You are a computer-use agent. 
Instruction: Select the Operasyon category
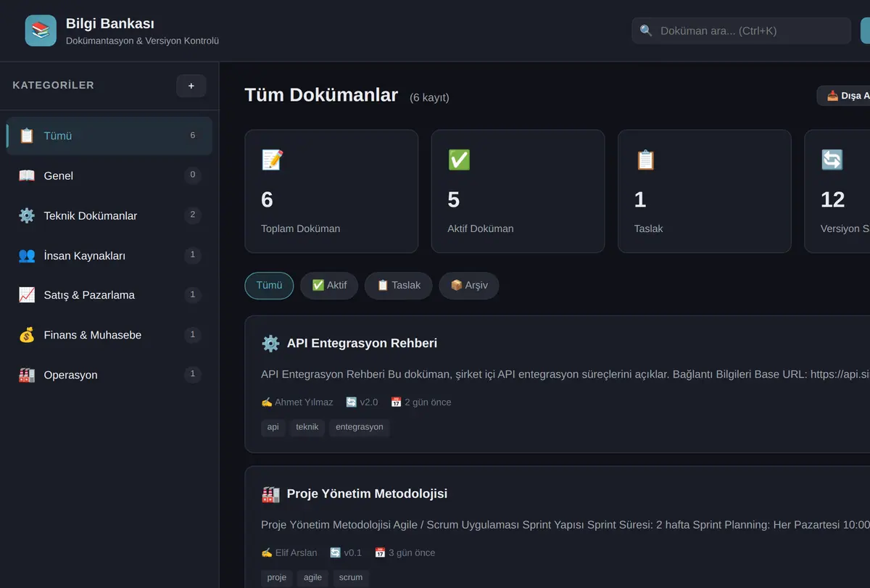pyautogui.click(x=109, y=375)
